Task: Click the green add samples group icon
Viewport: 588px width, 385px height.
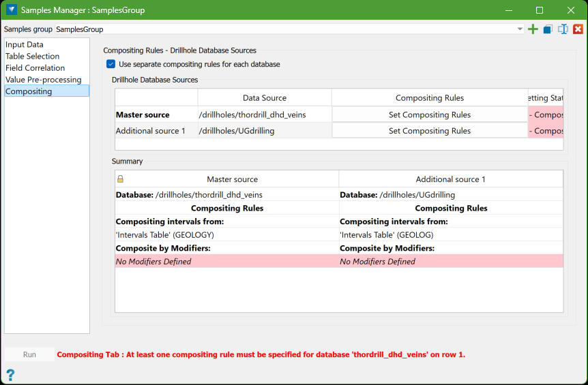Action: 533,29
